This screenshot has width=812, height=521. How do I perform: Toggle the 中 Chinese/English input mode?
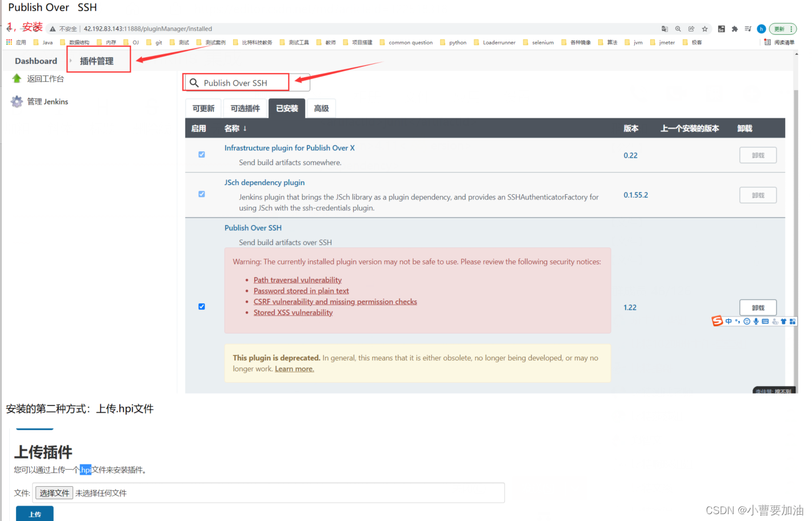pyautogui.click(x=729, y=322)
